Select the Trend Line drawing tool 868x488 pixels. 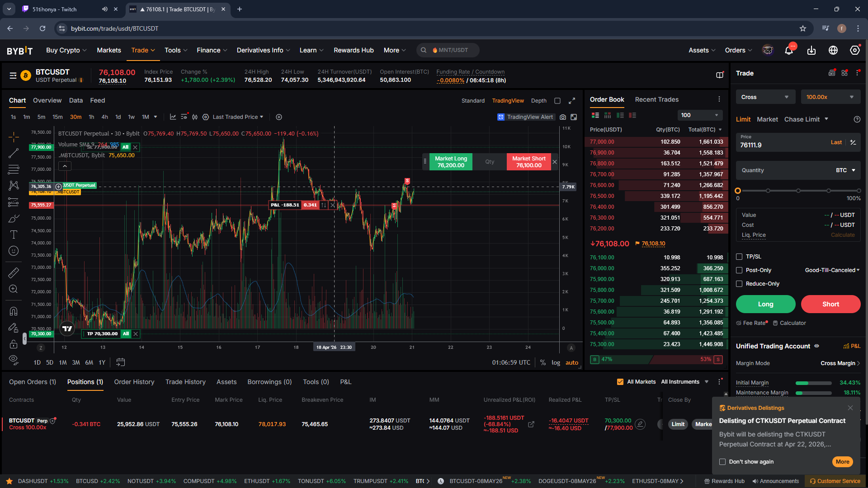click(x=14, y=153)
